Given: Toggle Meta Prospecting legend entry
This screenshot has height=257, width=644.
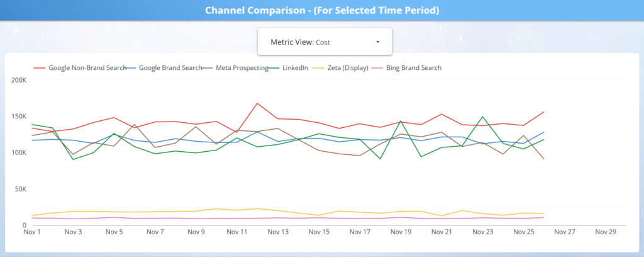Looking at the screenshot, I should click(x=242, y=67).
